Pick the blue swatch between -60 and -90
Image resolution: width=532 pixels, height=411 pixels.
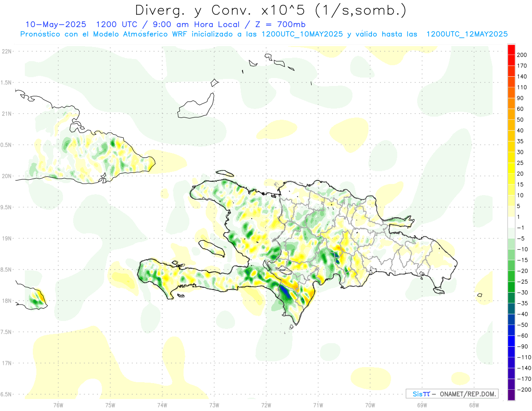tap(511, 341)
